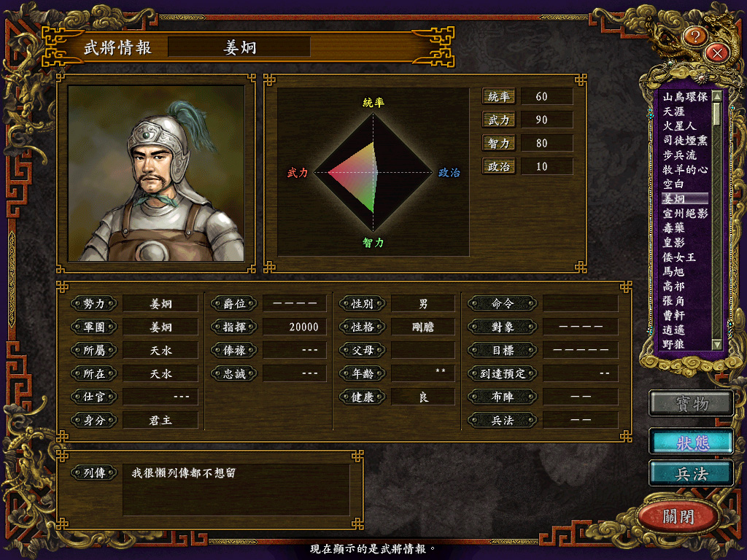Click the officer portrait of 姜炯

tap(156, 174)
